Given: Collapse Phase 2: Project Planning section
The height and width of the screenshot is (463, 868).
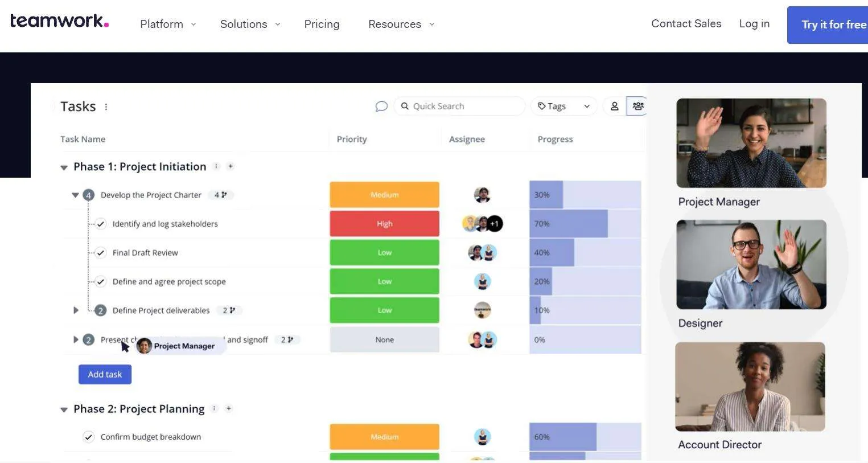Looking at the screenshot, I should pos(64,409).
